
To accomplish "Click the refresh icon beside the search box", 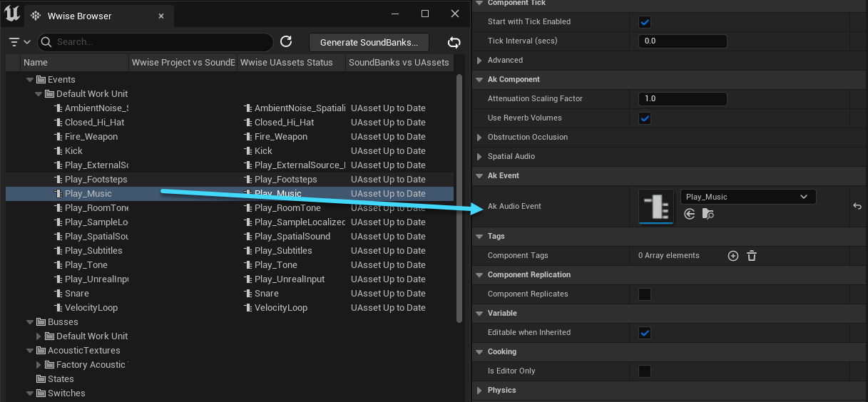I will (286, 42).
